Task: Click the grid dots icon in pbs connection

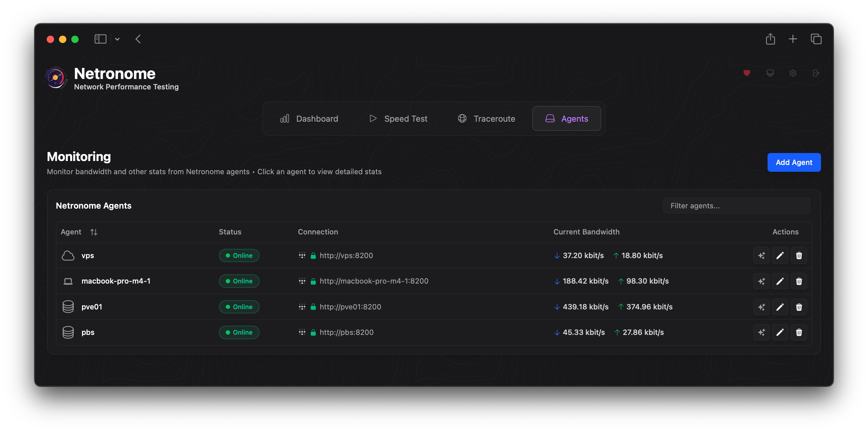Action: tap(302, 332)
